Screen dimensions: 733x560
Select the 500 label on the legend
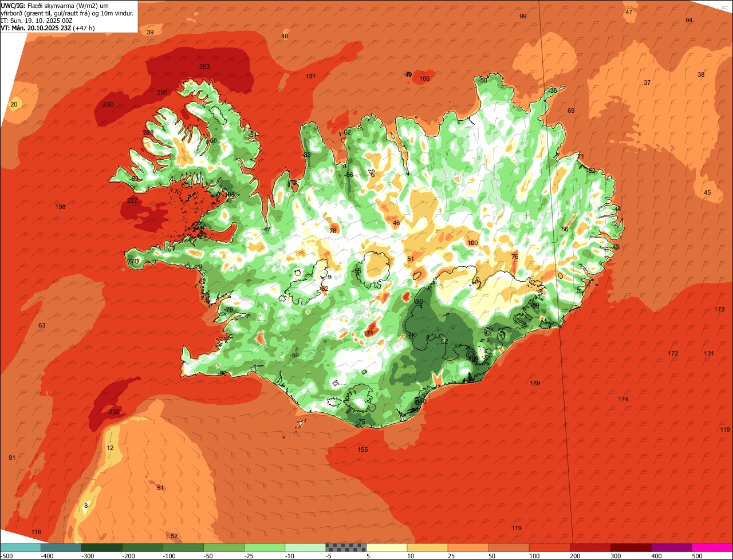click(697, 555)
